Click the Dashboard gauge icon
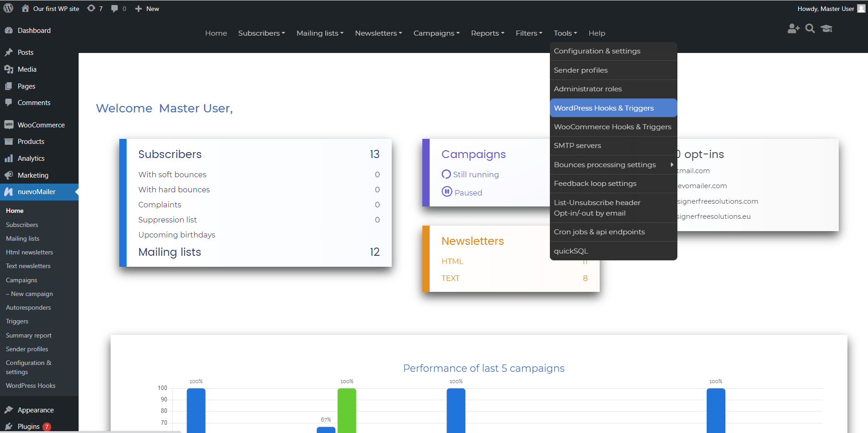Screen dimensions: 868x433 pos(9,30)
